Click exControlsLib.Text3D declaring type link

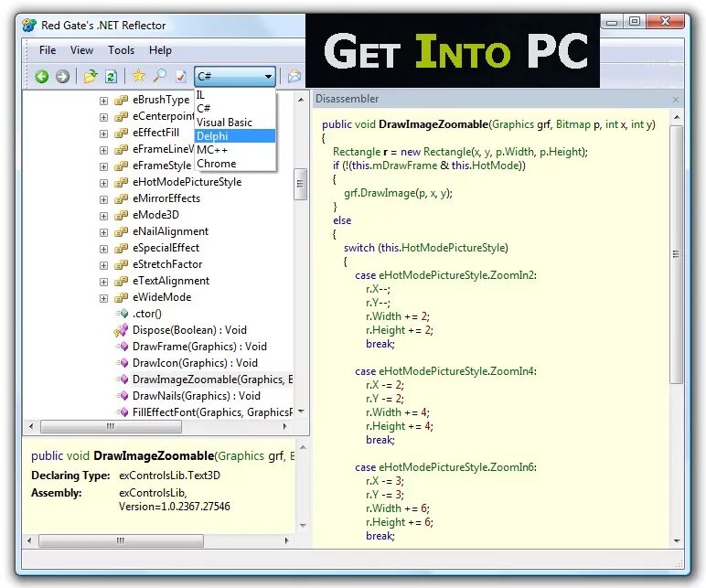pos(169,476)
